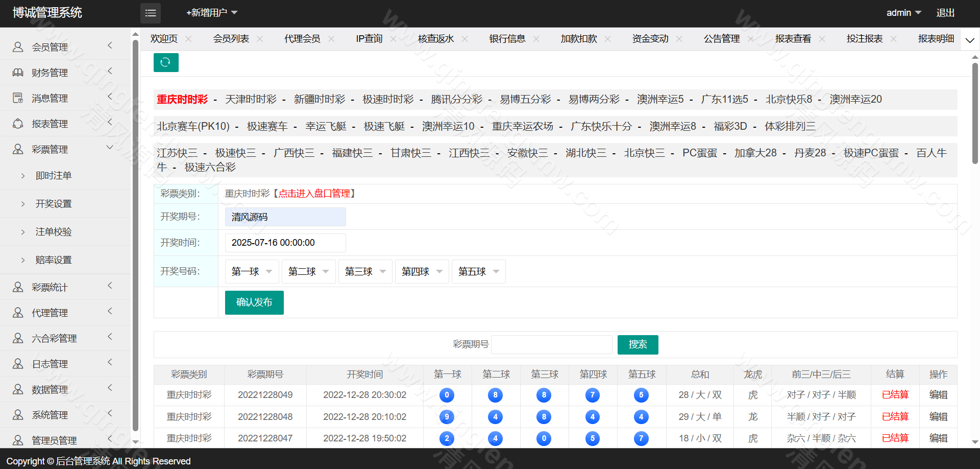Close the 会员列表 tab
Image resolution: width=980 pixels, height=469 pixels.
[260, 39]
